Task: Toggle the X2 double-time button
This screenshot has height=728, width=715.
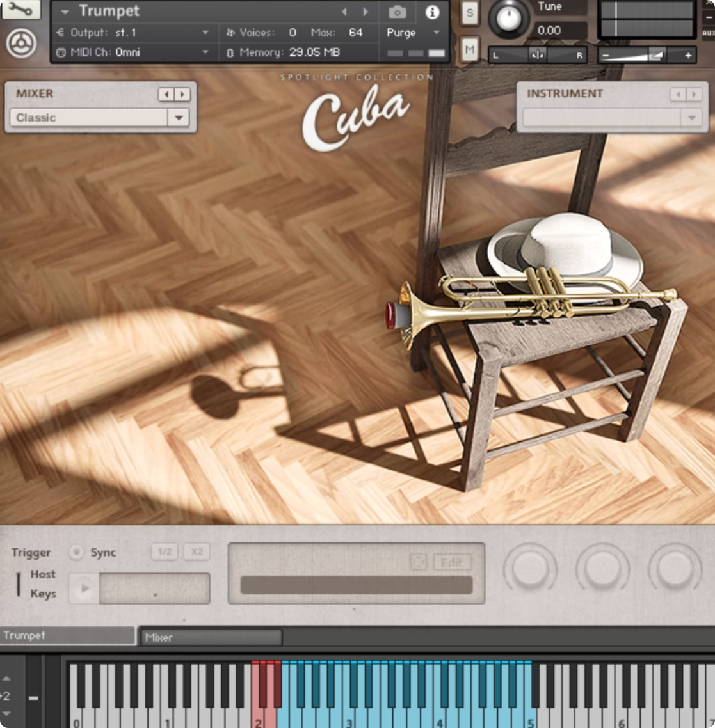Action: [x=197, y=551]
